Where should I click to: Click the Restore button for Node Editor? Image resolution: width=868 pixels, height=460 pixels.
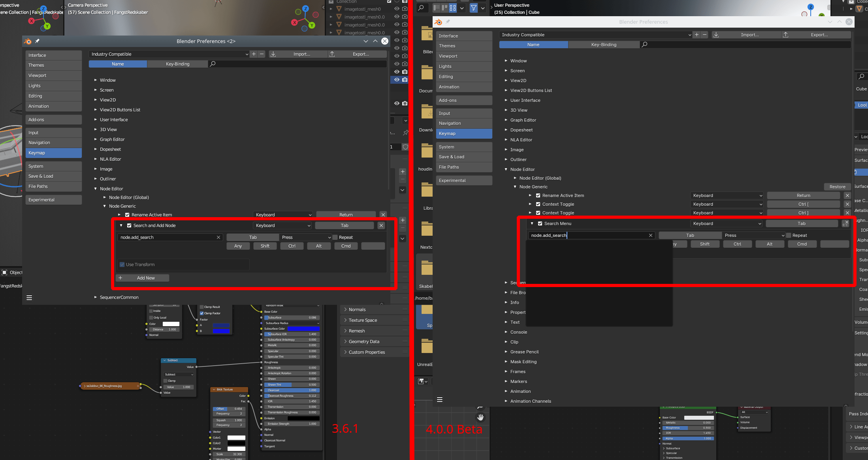point(837,187)
